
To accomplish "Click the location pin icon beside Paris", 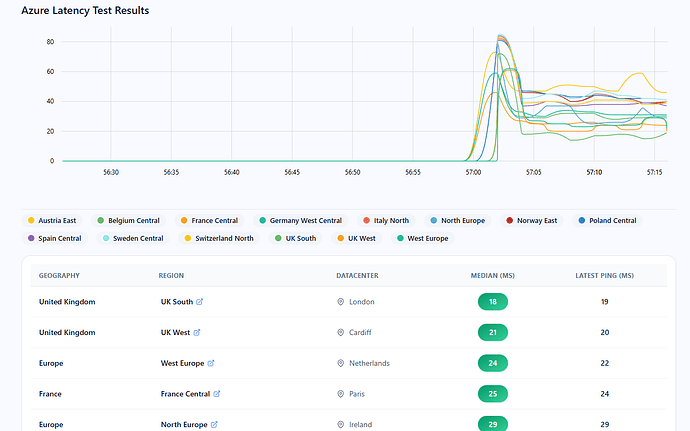I will click(x=341, y=394).
